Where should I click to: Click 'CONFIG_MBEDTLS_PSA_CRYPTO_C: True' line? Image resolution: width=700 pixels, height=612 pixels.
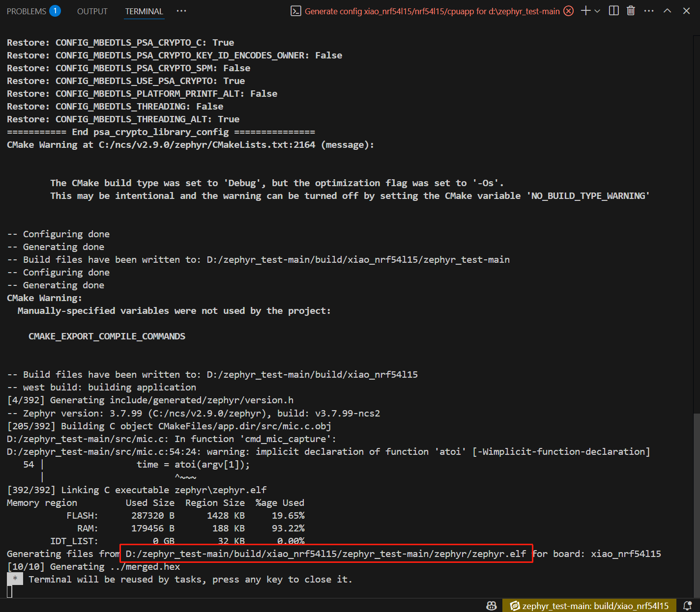pyautogui.click(x=120, y=43)
